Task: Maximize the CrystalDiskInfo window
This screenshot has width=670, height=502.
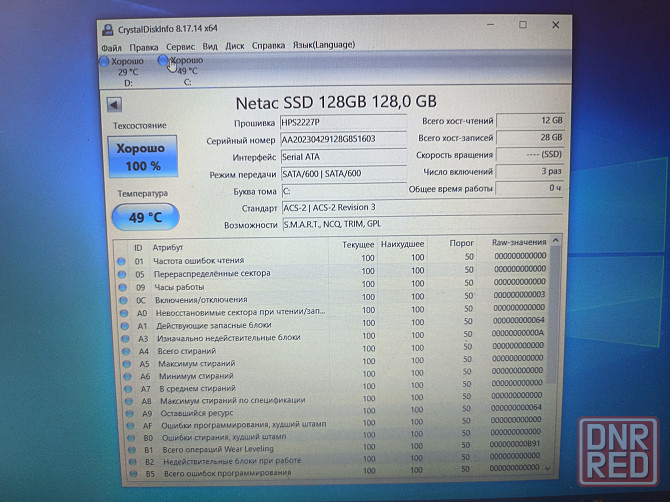Action: pyautogui.click(x=523, y=25)
